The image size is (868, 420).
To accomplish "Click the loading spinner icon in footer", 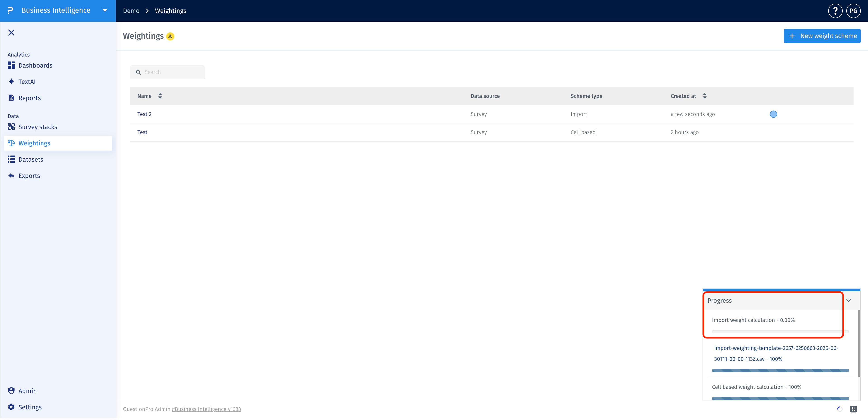I will coord(839,409).
